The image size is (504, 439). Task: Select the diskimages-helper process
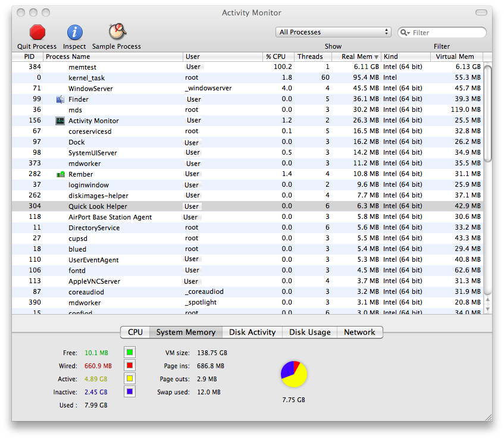(248, 196)
